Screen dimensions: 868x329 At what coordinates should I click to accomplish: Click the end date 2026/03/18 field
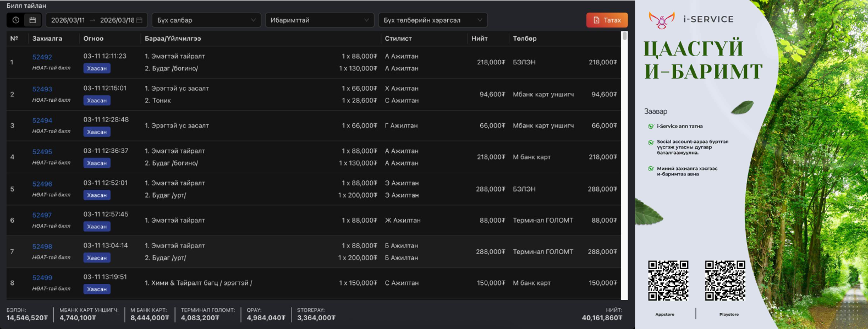[x=117, y=20]
